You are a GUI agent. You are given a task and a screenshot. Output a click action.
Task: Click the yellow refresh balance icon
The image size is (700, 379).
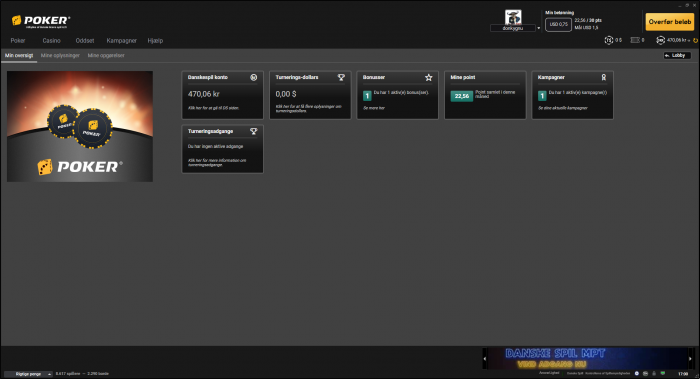[696, 41]
